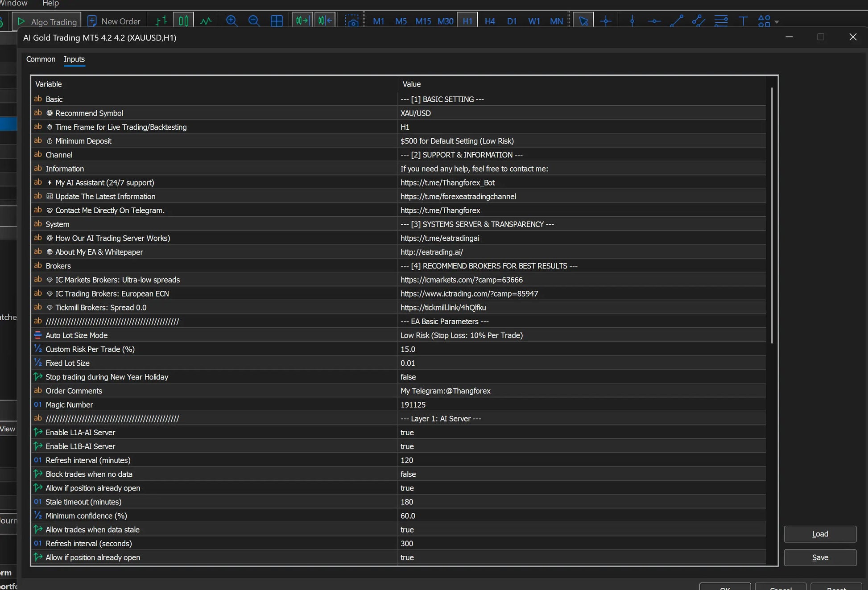The height and width of the screenshot is (590, 868).
Task: Select the D1 timeframe
Action: point(512,21)
